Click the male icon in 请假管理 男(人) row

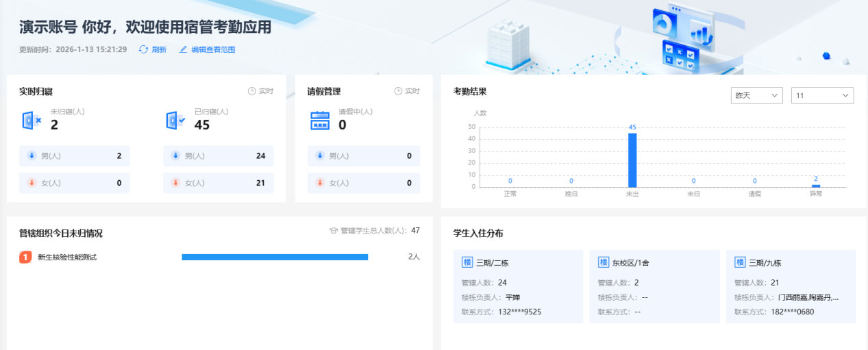320,155
